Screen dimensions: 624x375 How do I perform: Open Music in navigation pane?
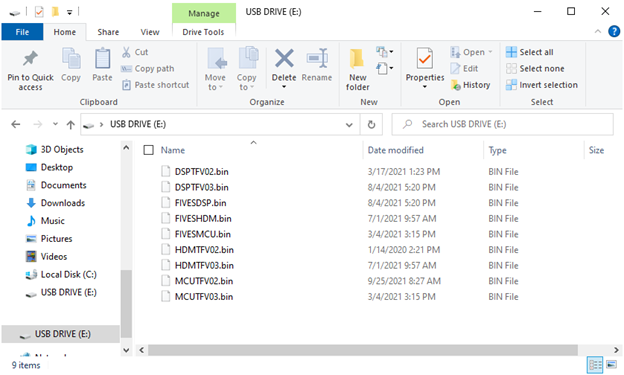45,221
